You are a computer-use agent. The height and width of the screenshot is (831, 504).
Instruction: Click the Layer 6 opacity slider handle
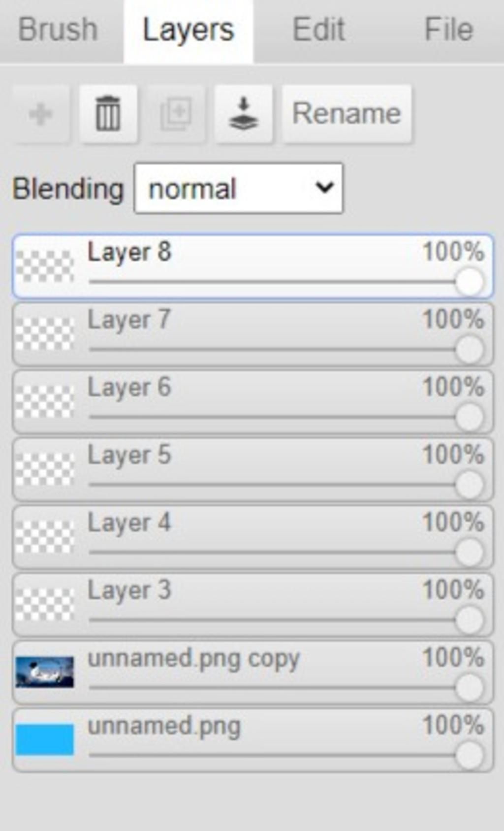(x=469, y=418)
